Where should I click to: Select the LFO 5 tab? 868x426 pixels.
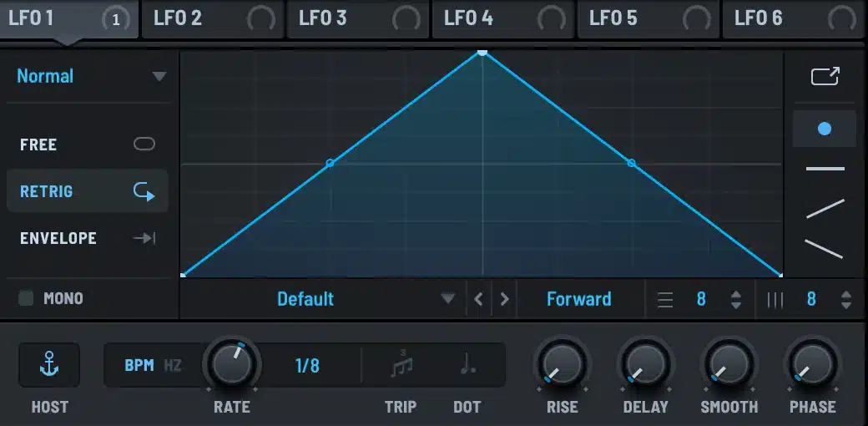click(x=648, y=19)
